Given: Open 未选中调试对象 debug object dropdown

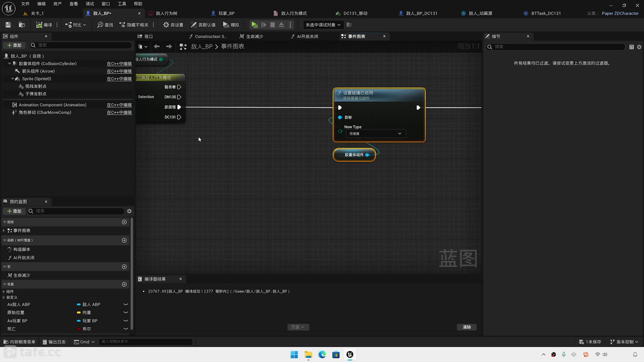Looking at the screenshot, I should click(323, 25).
